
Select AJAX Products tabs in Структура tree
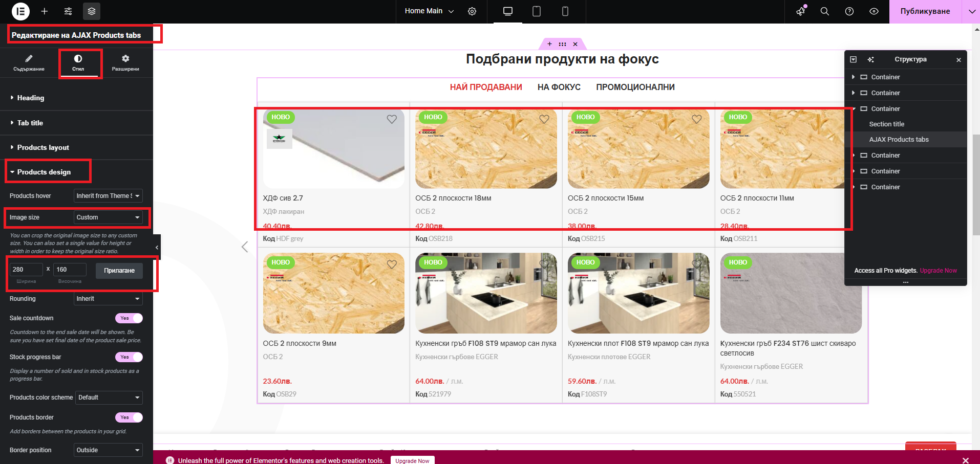click(899, 140)
